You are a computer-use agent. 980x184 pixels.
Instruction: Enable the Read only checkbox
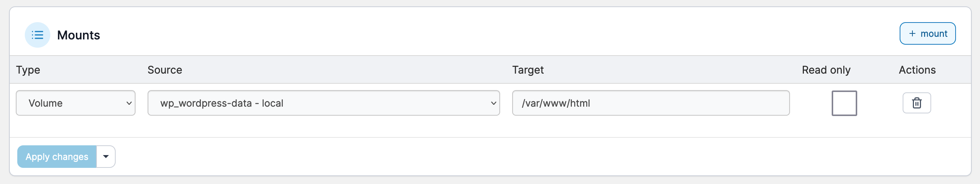(x=844, y=103)
